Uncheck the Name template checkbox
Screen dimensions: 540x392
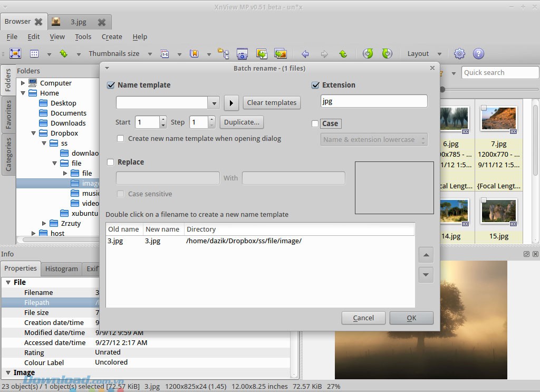[x=111, y=85]
